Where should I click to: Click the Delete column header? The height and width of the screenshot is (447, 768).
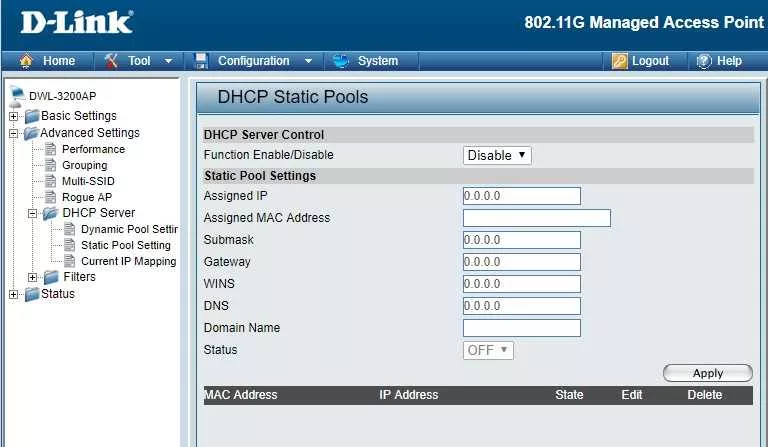(705, 395)
